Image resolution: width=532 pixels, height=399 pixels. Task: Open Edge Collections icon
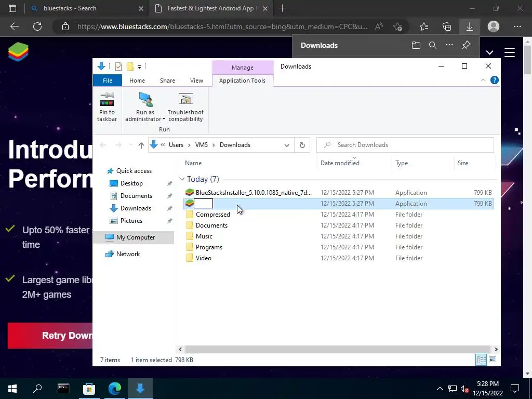[x=447, y=26]
